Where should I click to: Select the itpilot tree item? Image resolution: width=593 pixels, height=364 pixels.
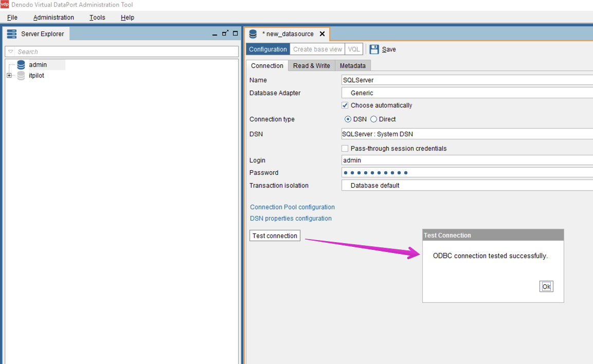[37, 76]
